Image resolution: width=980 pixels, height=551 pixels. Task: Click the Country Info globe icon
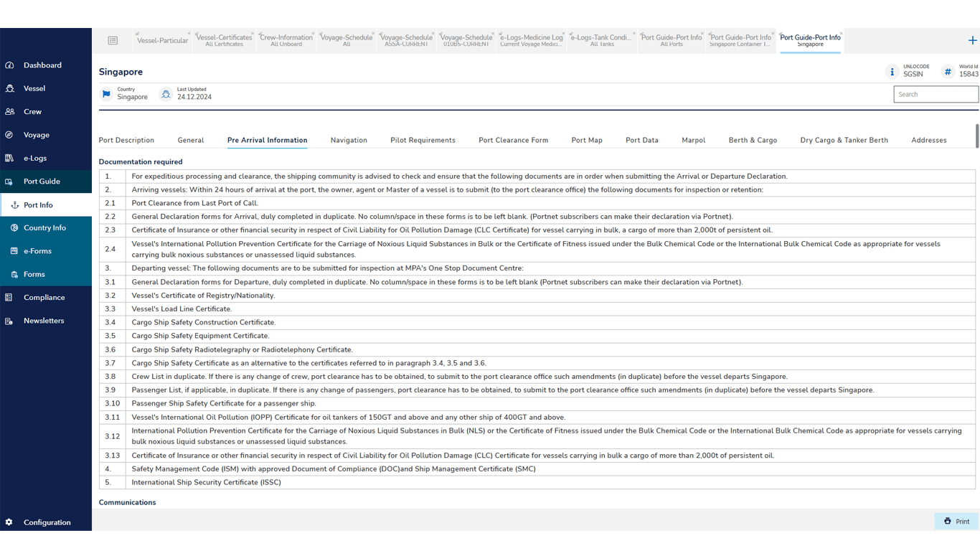tap(14, 227)
